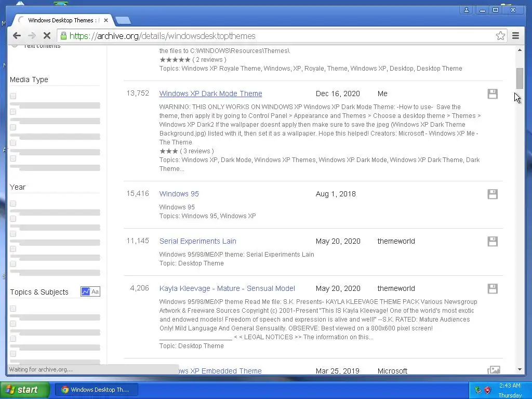Open the Chrome hamburger menu
This screenshot has width=532, height=399.
[515, 36]
